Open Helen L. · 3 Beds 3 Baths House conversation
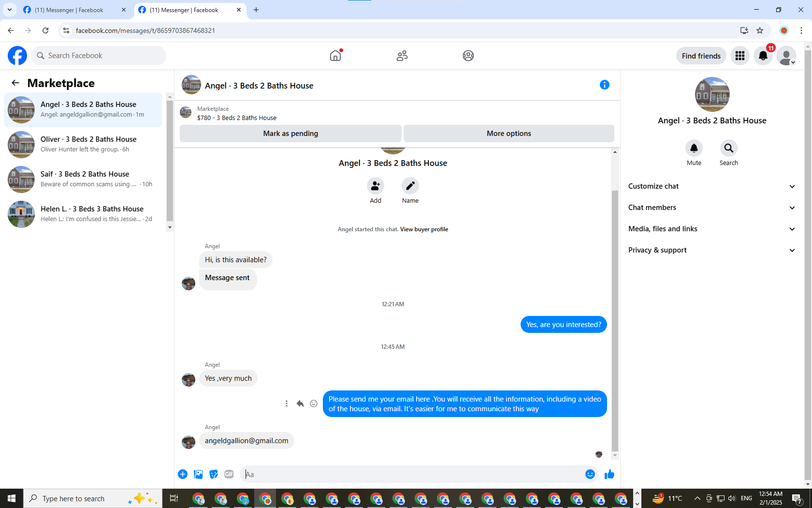This screenshot has height=508, width=812. pos(83,214)
